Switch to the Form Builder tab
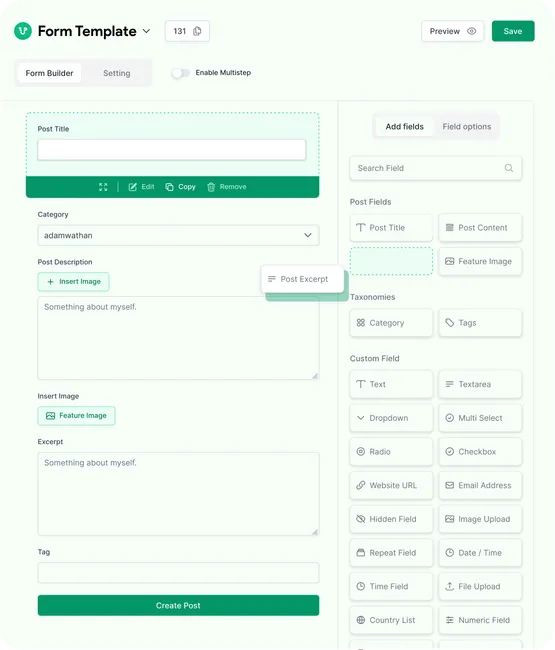This screenshot has width=555, height=650. pyautogui.click(x=49, y=73)
